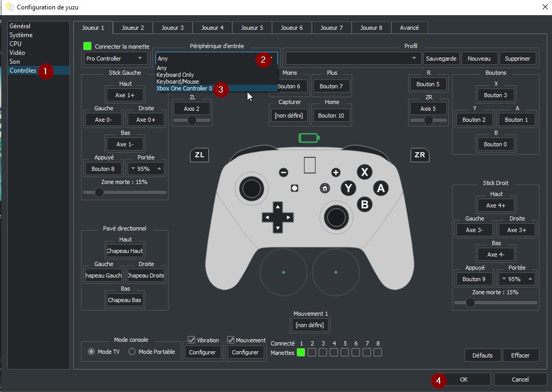Screen dimensions: 552x392
Task: Click the D-pad on controller image
Action: pyautogui.click(x=278, y=217)
